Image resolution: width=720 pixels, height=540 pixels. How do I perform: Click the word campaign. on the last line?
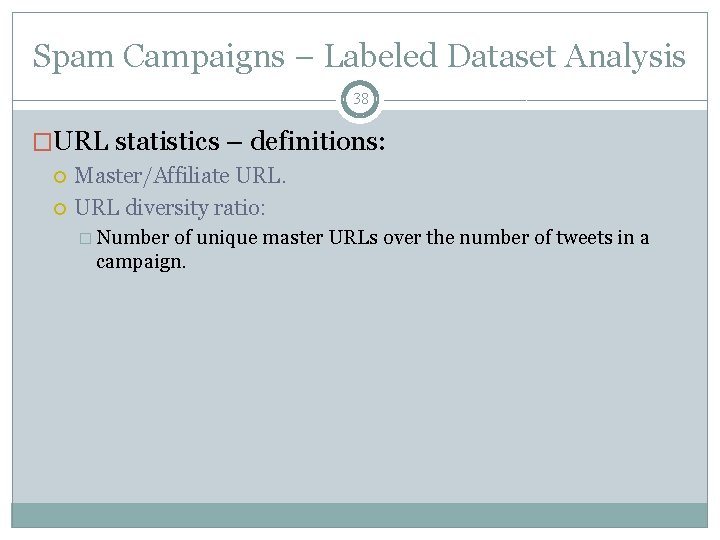coord(141,262)
